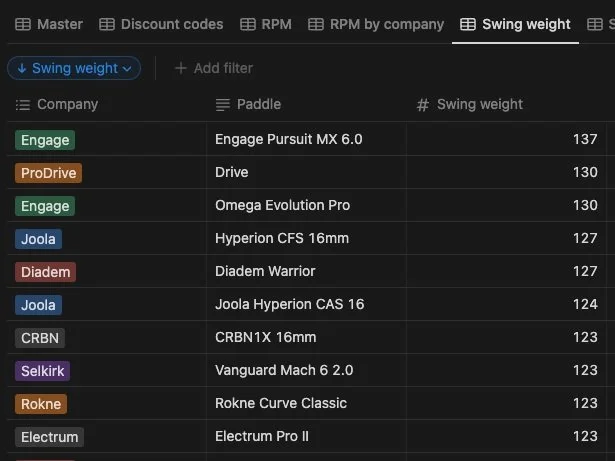Click the ProDrive company tag
Viewport: 615px width, 461px height.
click(48, 173)
